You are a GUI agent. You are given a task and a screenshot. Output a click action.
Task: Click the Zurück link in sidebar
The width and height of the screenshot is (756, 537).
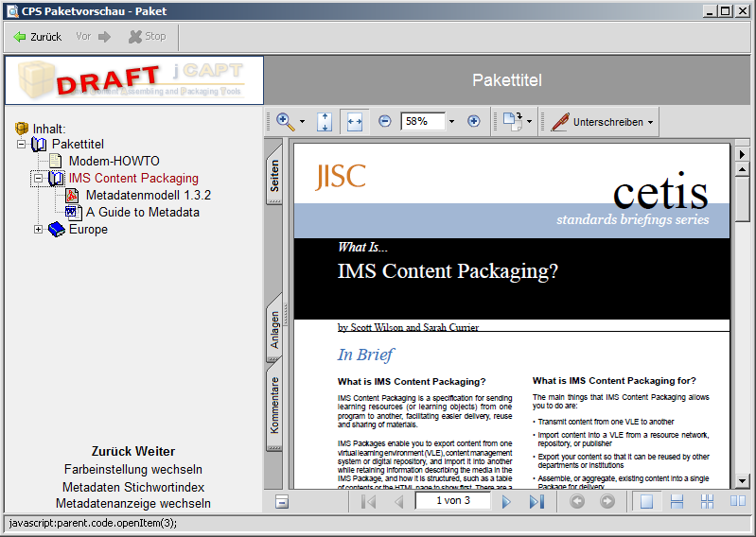[x=109, y=451]
